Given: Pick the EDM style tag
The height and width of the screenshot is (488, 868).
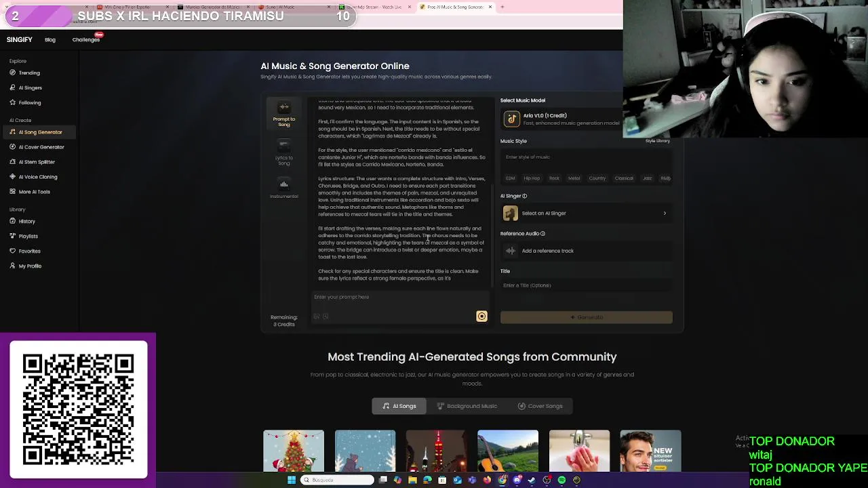Looking at the screenshot, I should 511,178.
